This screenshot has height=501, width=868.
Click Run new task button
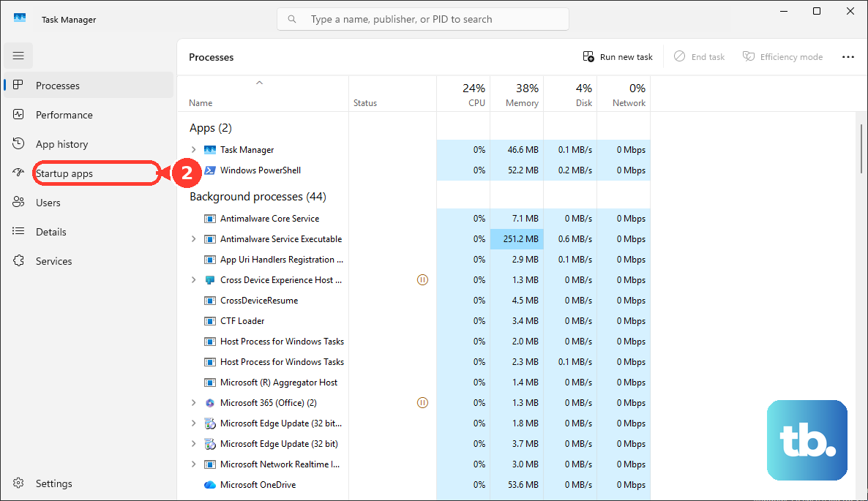(618, 57)
